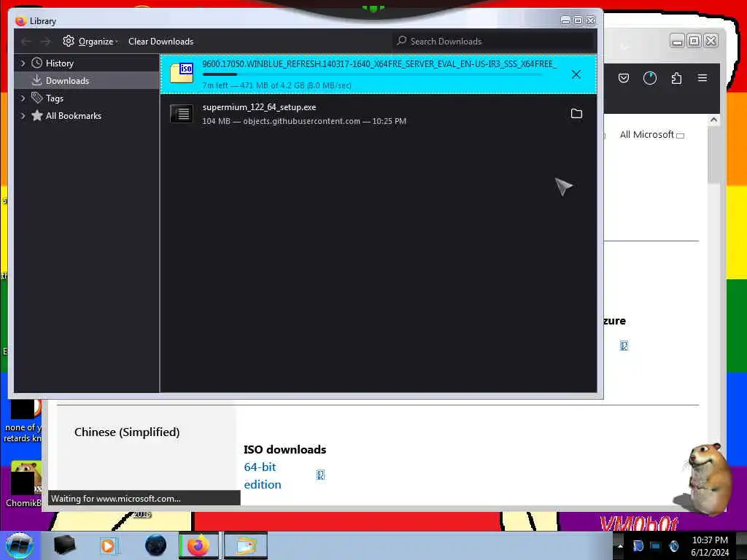747x560 pixels.
Task: Expand the History tree node
Action: pos(23,63)
